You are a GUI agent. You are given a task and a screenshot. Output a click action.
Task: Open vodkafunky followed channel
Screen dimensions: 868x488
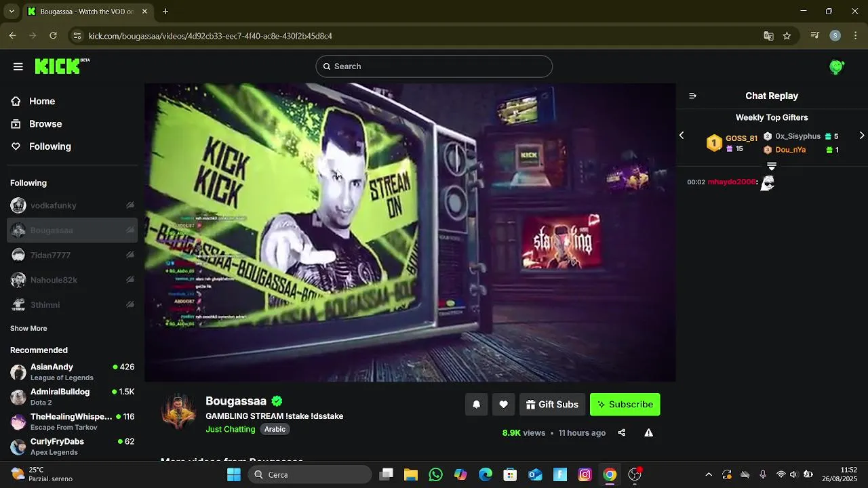pos(72,205)
